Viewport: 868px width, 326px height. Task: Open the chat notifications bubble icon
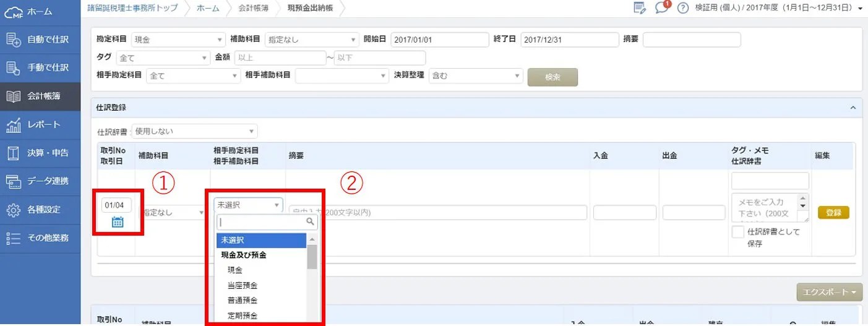click(x=663, y=8)
